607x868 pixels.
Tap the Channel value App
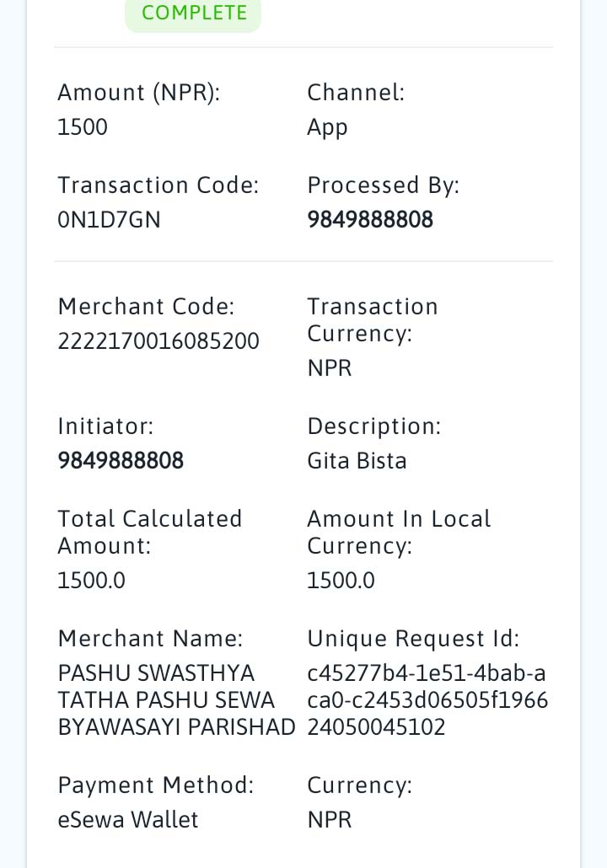point(327,128)
